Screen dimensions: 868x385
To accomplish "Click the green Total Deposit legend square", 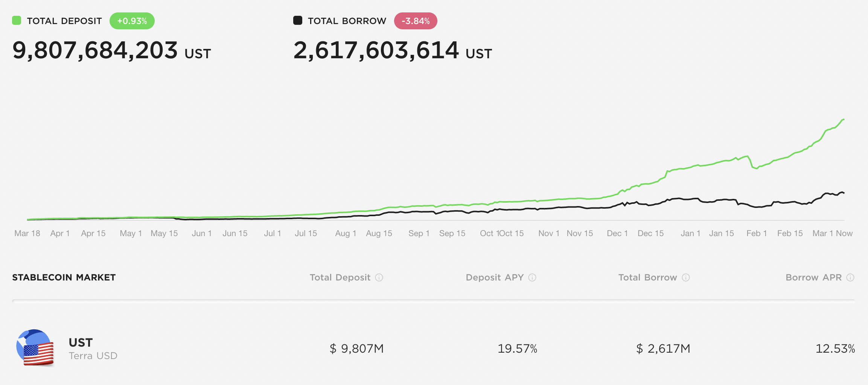I will pos(17,21).
